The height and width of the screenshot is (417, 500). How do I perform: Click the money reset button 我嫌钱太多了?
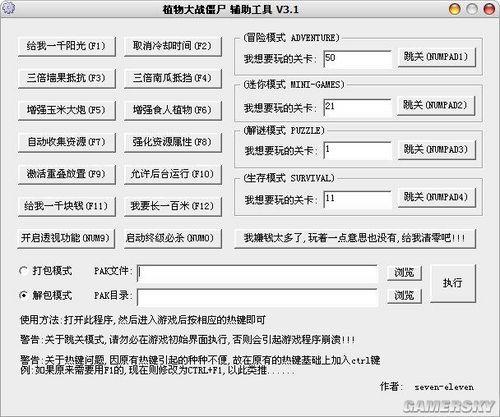point(355,238)
